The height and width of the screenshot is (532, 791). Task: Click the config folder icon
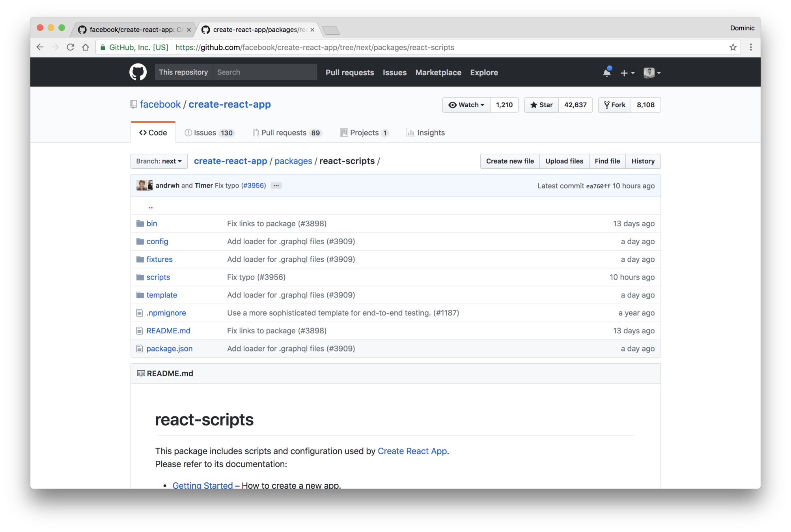tap(140, 241)
